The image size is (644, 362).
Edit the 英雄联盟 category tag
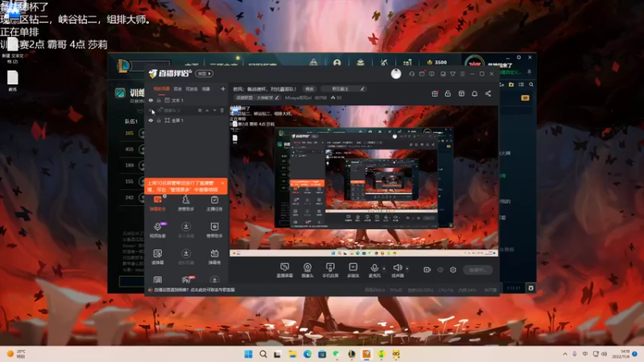coord(257,97)
